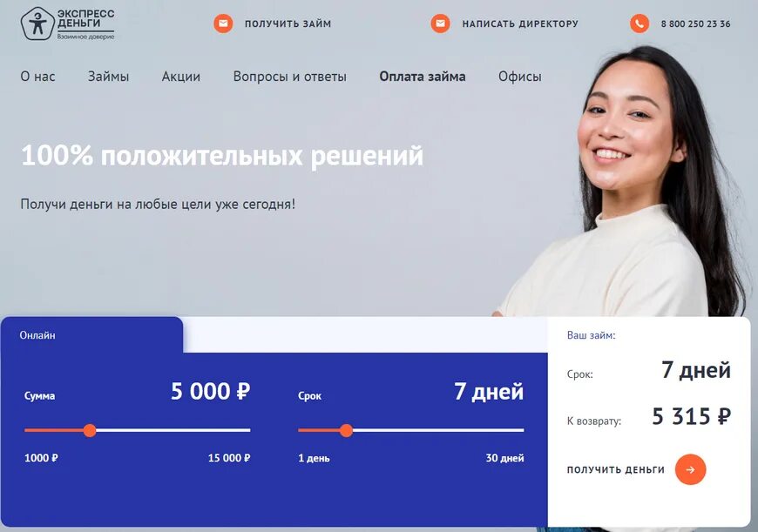Open Вопросы и ответы page
758x532 pixels.
289,77
